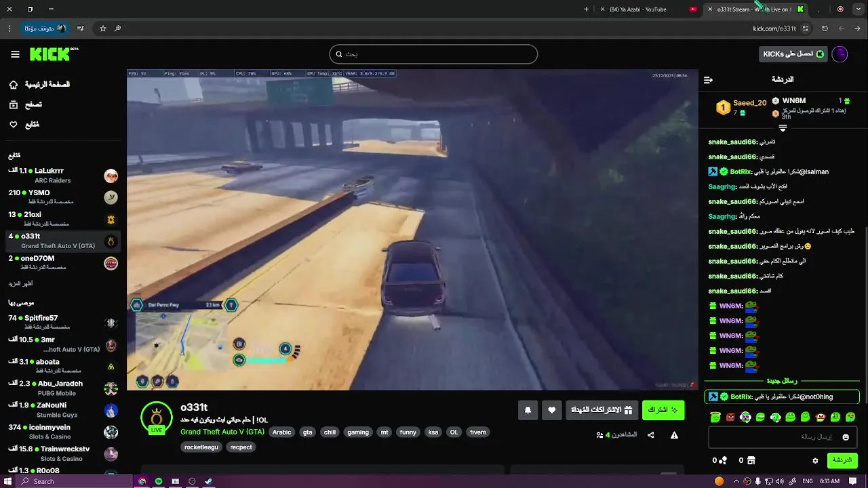Click the share stream icon
The image size is (868, 488).
(x=651, y=435)
